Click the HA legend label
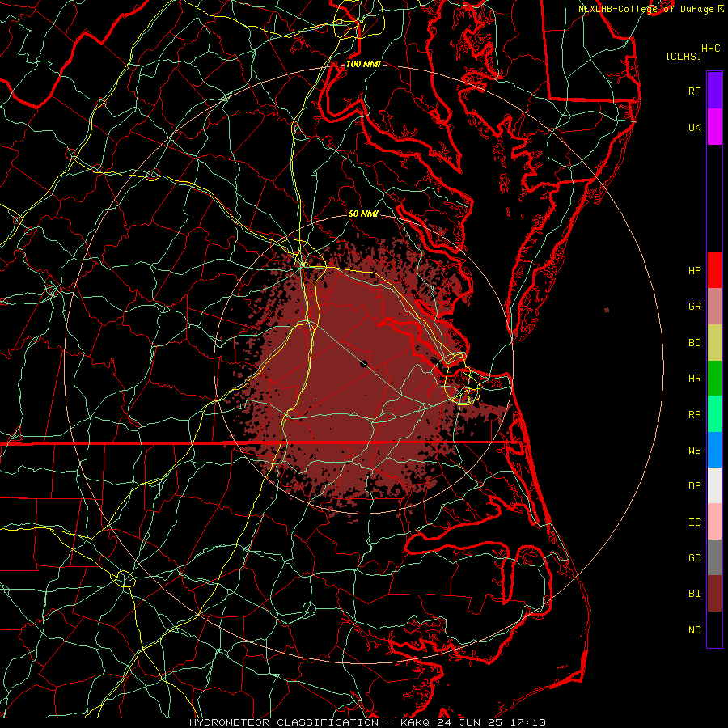This screenshot has height=728, width=728. click(694, 271)
